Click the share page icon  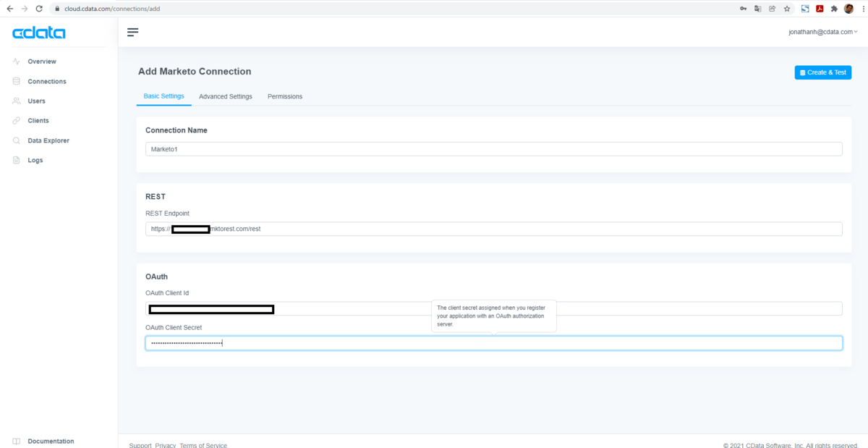coord(772,9)
